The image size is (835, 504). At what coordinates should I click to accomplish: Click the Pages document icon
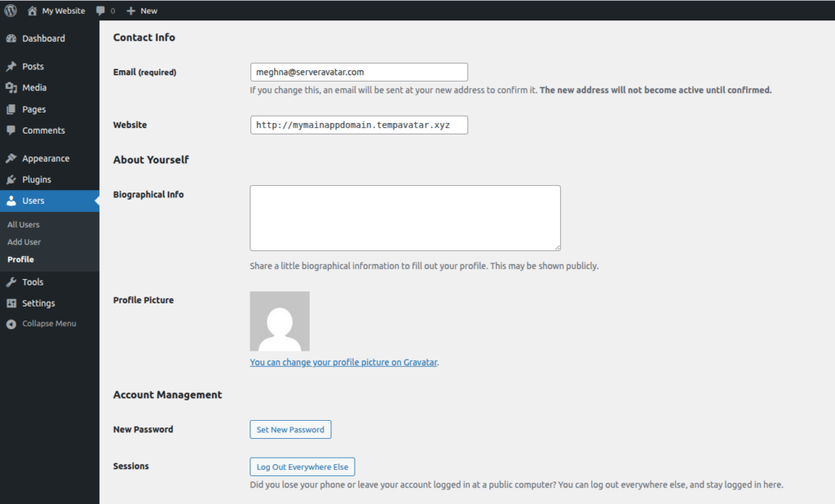pos(13,108)
